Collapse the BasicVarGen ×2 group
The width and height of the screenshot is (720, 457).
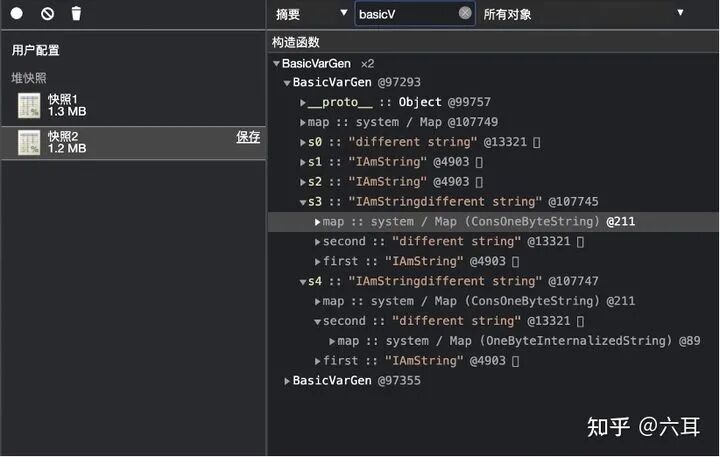pyautogui.click(x=276, y=64)
